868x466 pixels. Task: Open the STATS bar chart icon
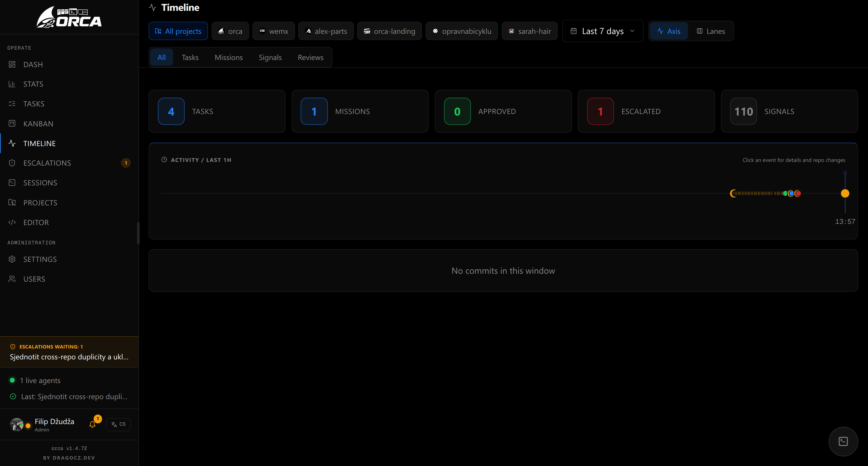tap(12, 84)
